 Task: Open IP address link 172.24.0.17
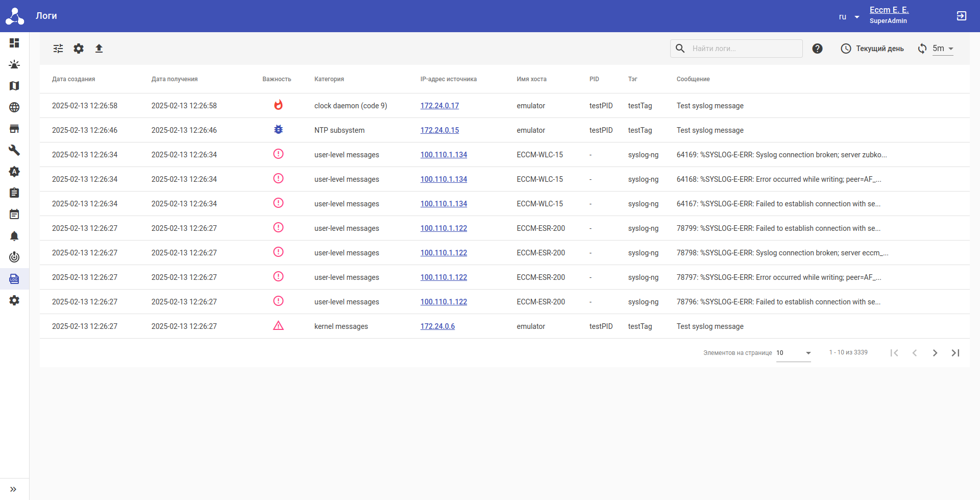point(439,106)
